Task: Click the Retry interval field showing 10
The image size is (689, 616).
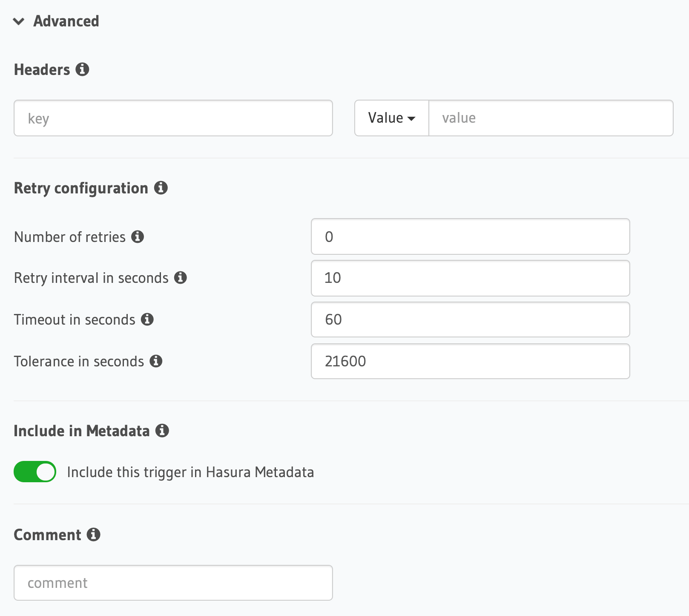Action: click(470, 278)
